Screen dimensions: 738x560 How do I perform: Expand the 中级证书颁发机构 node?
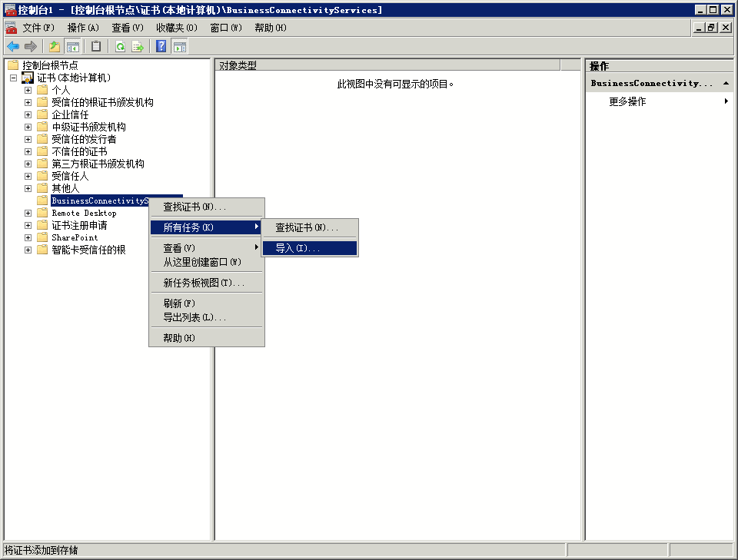coord(28,127)
